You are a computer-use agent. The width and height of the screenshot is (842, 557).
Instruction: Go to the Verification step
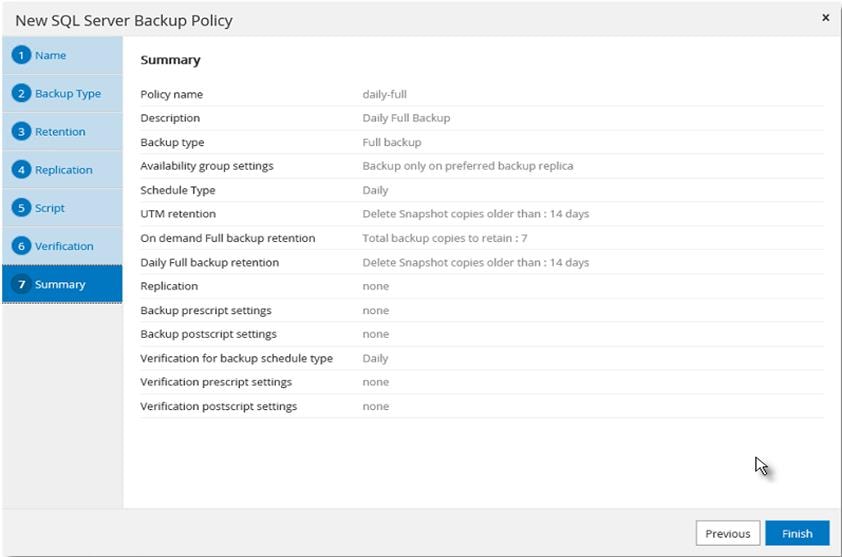[x=62, y=246]
